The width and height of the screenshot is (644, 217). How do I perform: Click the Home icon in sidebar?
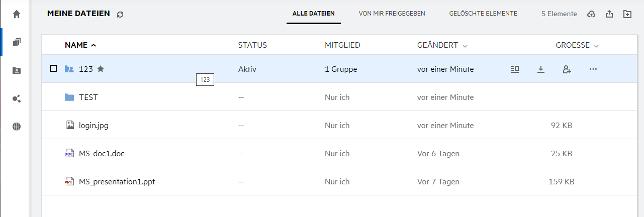tap(17, 14)
